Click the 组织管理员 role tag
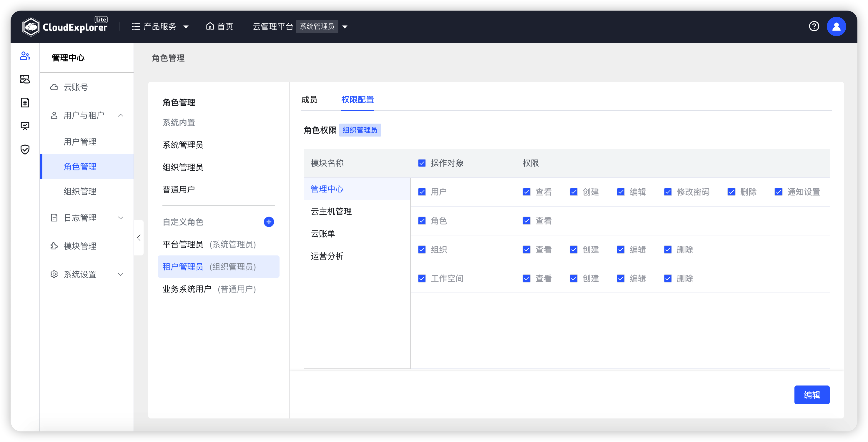 [360, 130]
